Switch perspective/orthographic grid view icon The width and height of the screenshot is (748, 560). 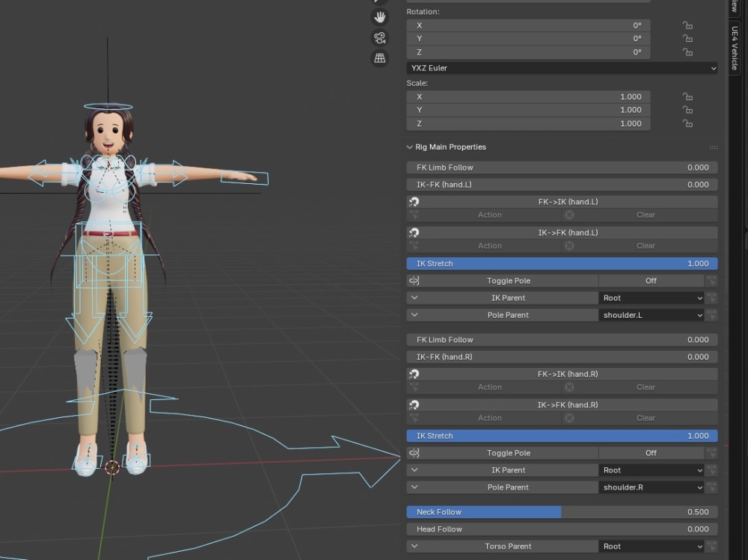coord(380,58)
